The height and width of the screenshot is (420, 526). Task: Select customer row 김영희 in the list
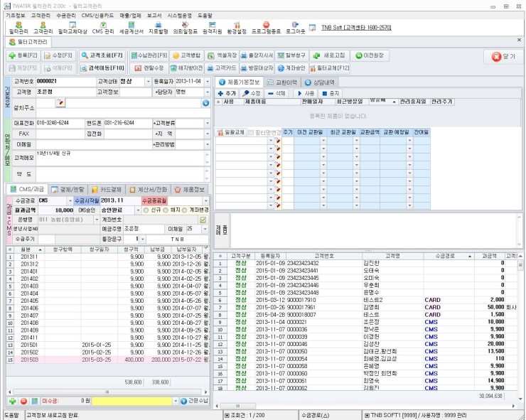[x=366, y=307]
